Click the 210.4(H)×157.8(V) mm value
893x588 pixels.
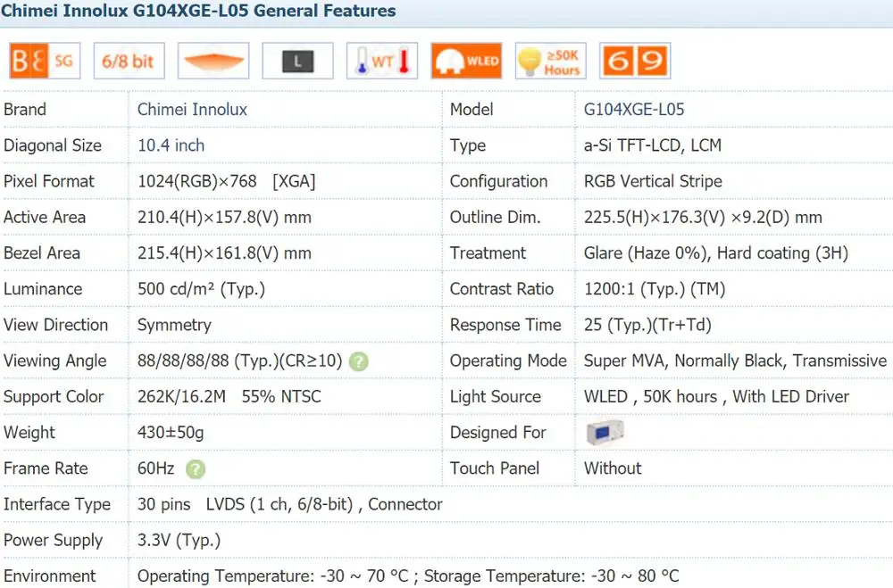coord(224,217)
